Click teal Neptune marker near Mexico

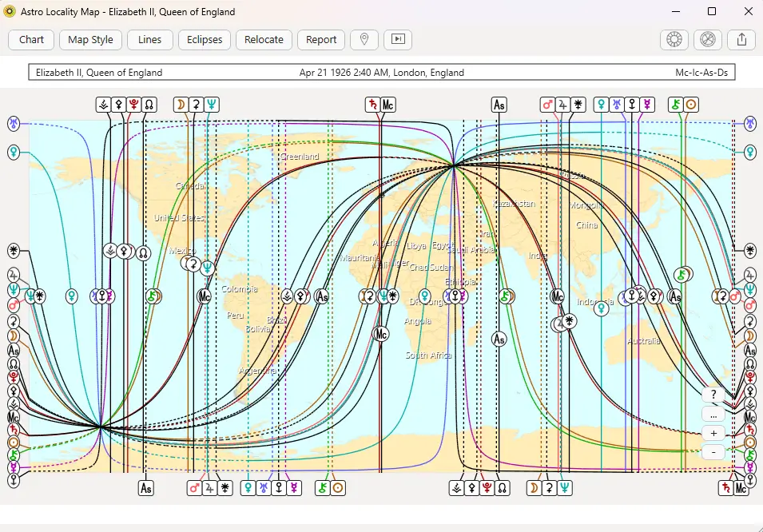pos(207,268)
